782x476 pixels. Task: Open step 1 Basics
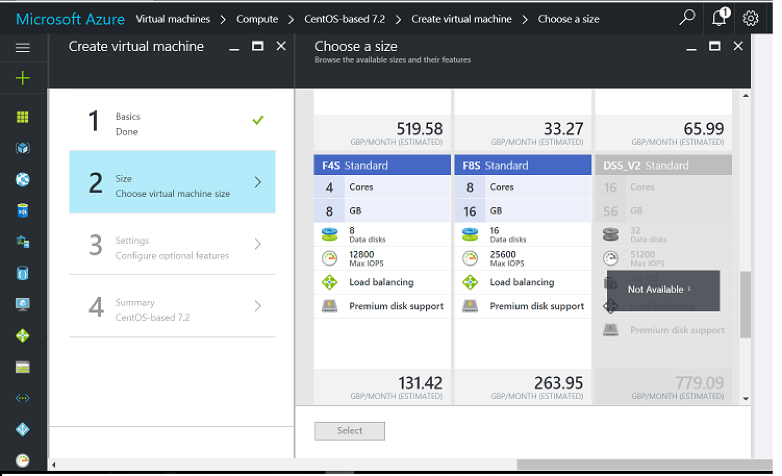tap(172, 120)
